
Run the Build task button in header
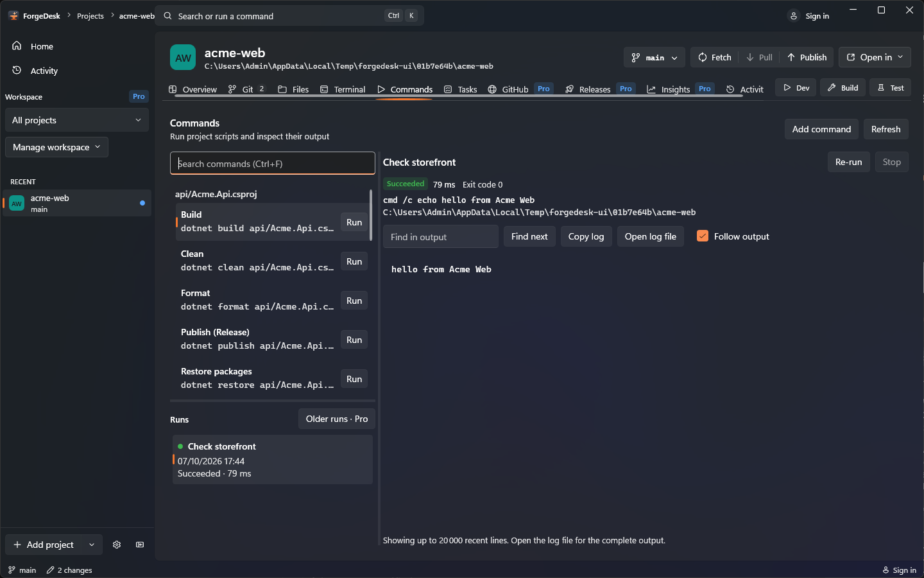pos(843,87)
